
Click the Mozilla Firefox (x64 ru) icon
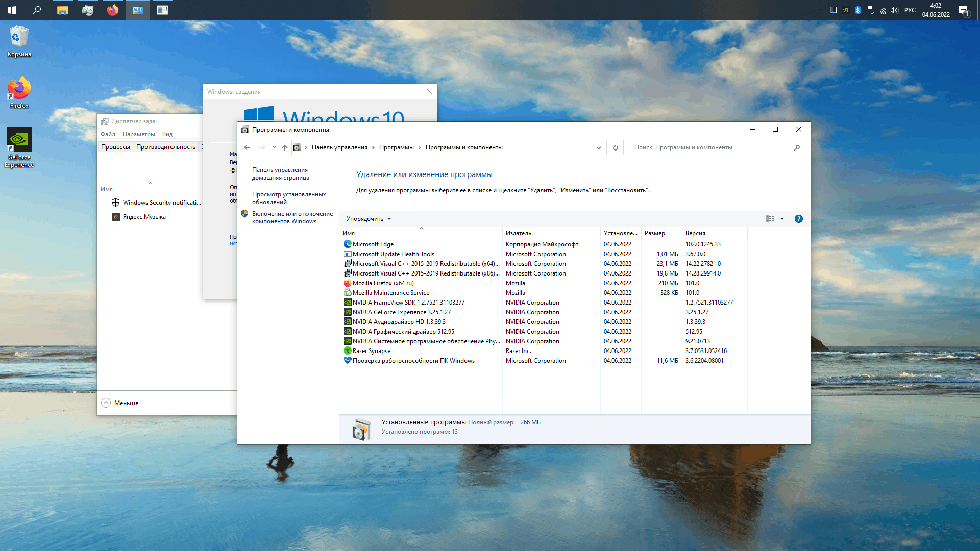(x=348, y=283)
